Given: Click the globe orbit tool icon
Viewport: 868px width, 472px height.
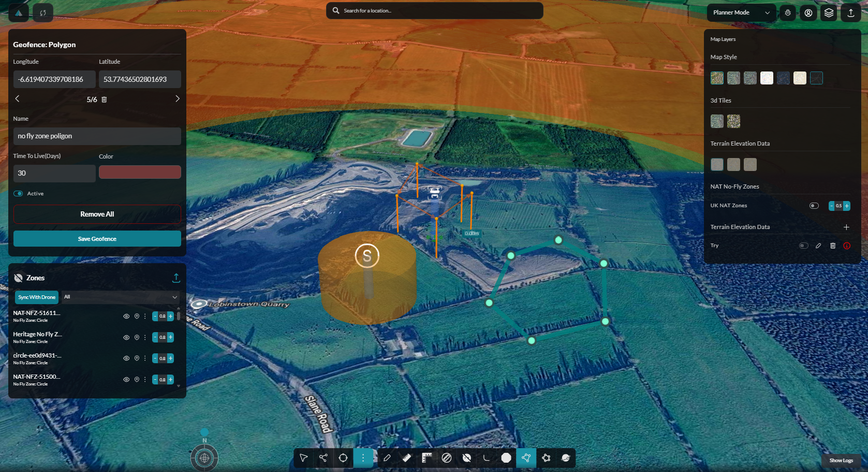Looking at the screenshot, I should click(x=566, y=458).
